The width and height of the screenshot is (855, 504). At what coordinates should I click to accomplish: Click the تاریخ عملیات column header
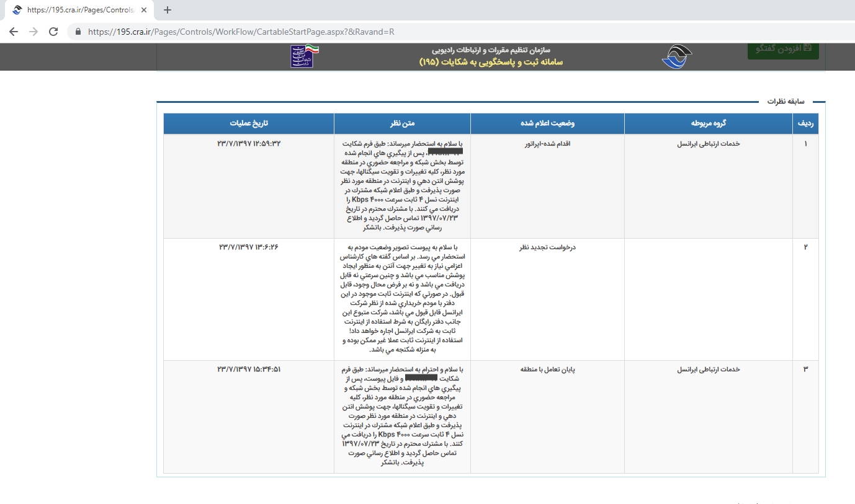coord(249,123)
